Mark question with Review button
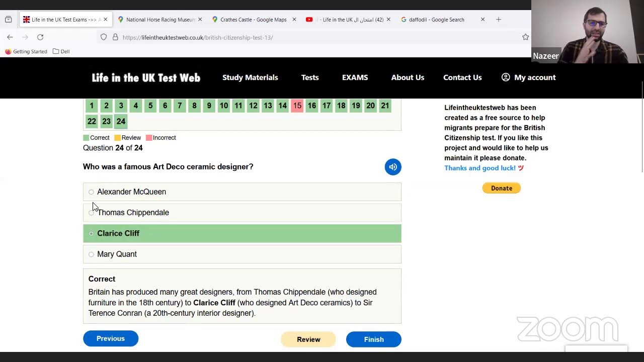The height and width of the screenshot is (362, 644). click(308, 339)
